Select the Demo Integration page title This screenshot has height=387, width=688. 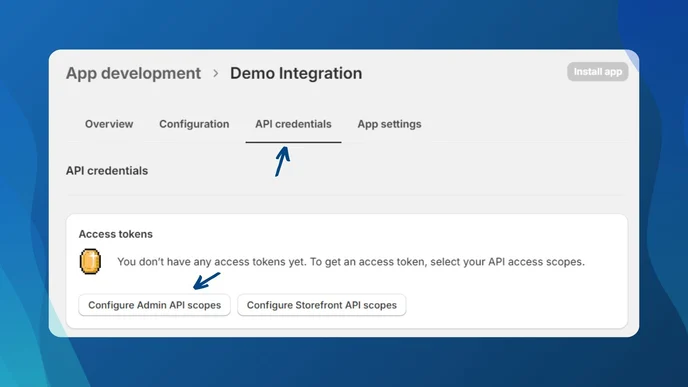[296, 73]
